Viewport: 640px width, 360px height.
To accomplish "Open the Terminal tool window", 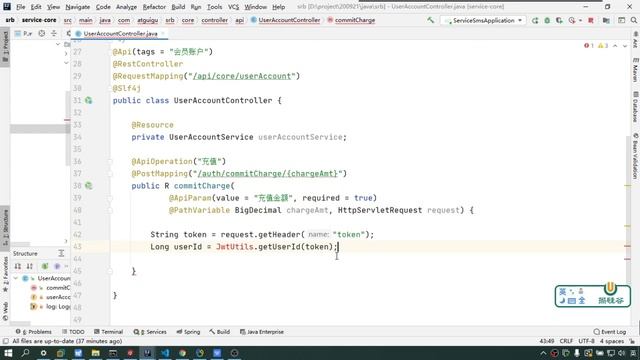I will 108,332.
